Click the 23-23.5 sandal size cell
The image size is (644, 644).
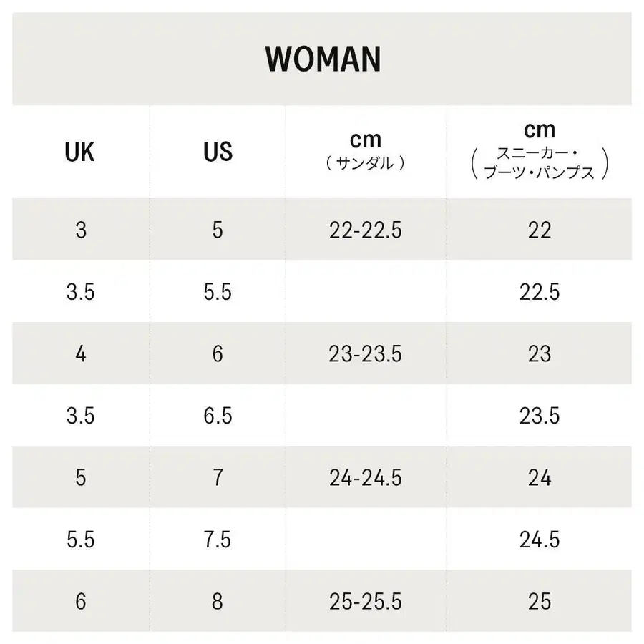(x=366, y=353)
